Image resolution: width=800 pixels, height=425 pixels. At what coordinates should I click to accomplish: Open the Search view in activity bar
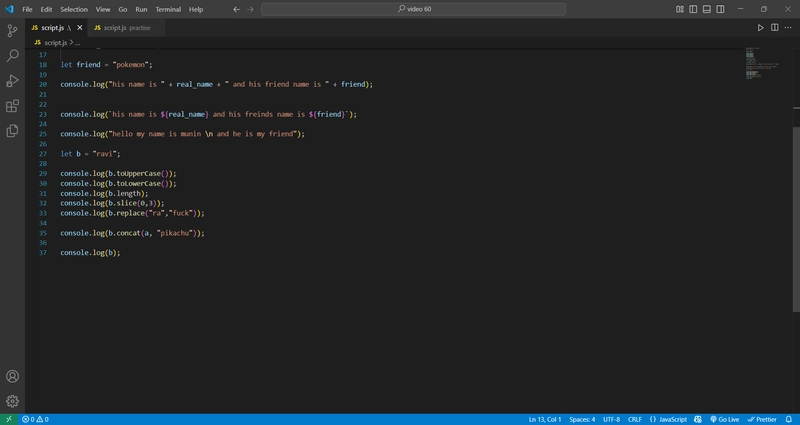pyautogui.click(x=12, y=56)
